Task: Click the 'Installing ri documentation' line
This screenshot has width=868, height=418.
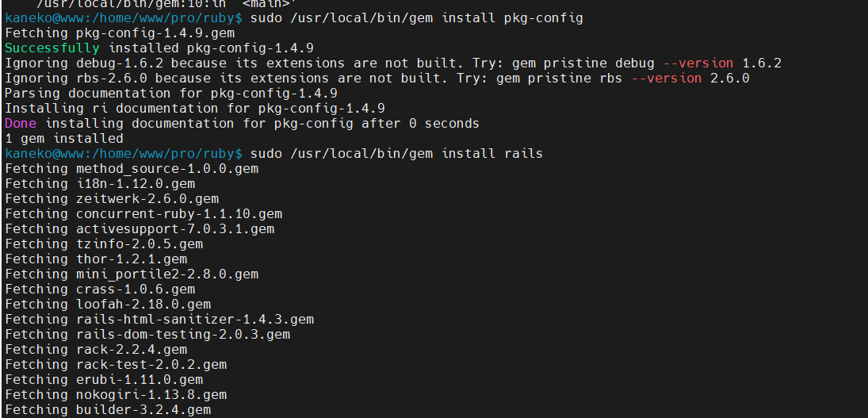Action: coord(195,109)
